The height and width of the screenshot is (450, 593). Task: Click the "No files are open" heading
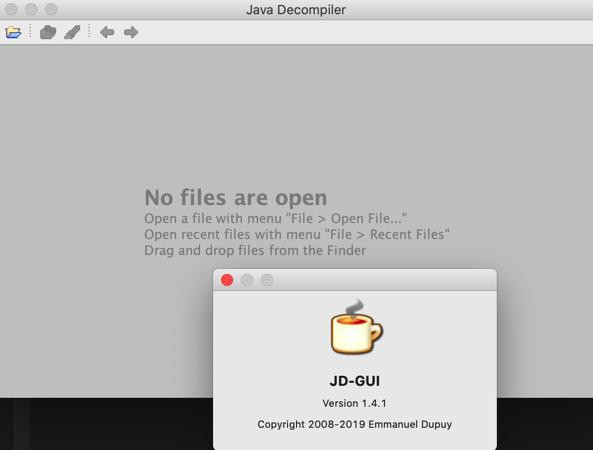[236, 198]
